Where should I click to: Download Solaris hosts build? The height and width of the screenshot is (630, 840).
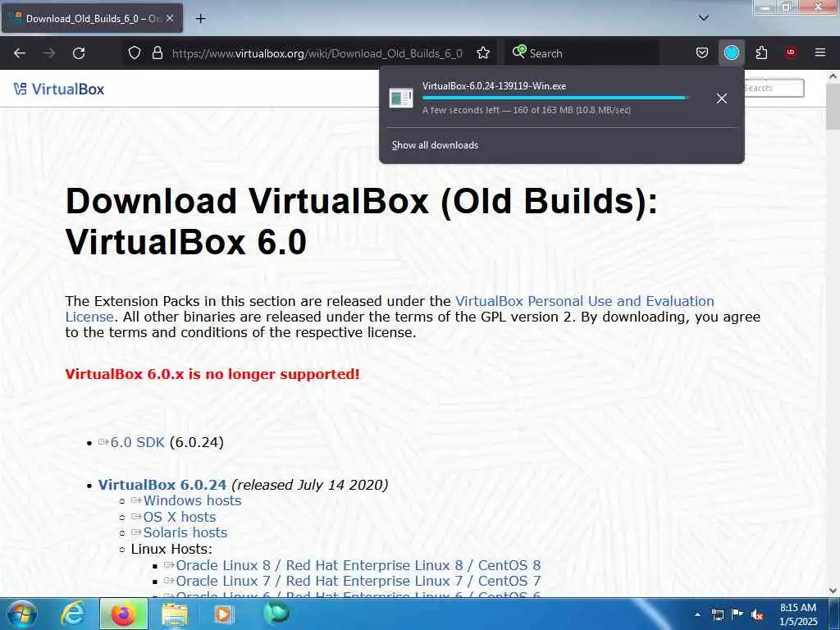click(x=185, y=532)
